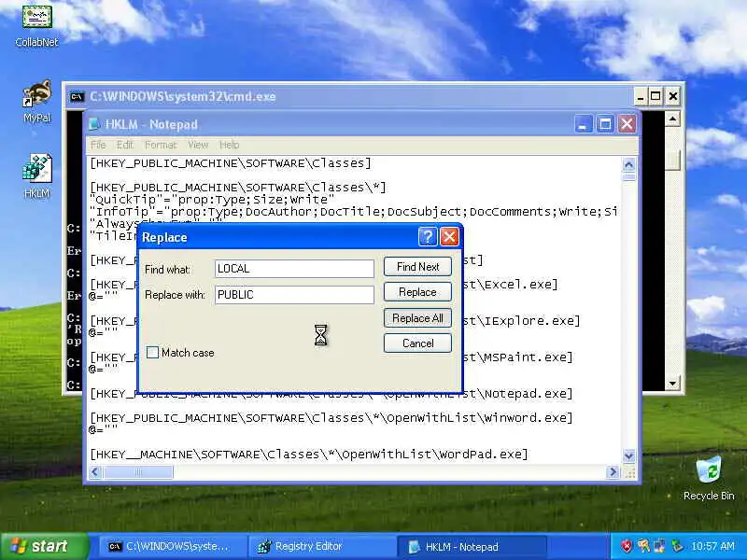Open Notepad Help menu
The width and height of the screenshot is (747, 560).
click(229, 145)
